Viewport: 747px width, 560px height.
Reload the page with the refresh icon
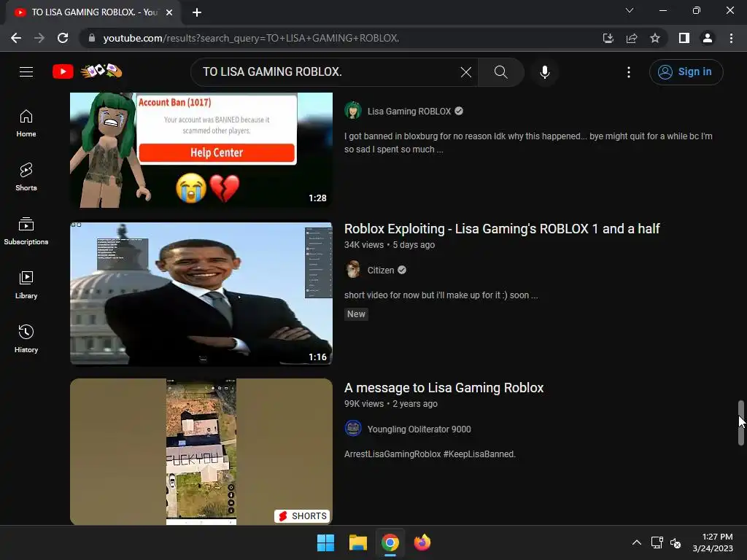(x=63, y=38)
